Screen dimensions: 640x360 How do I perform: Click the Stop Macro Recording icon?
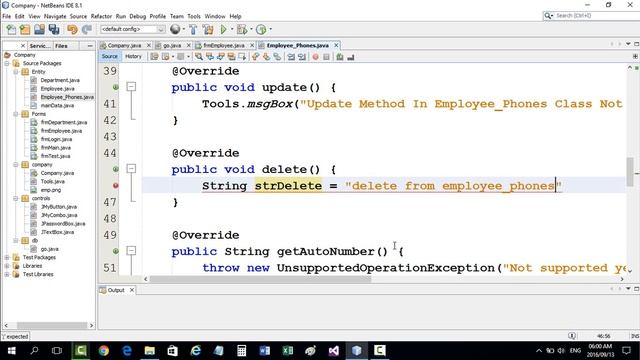(326, 57)
